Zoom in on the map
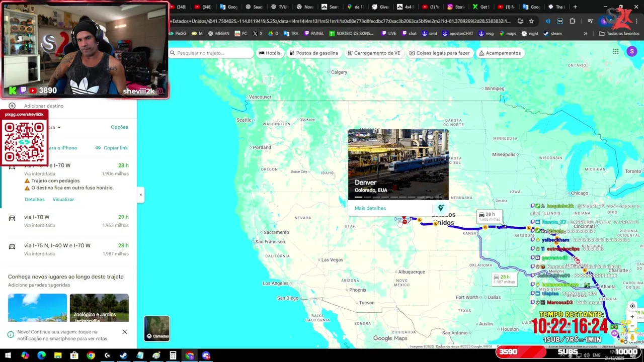 (632, 317)
